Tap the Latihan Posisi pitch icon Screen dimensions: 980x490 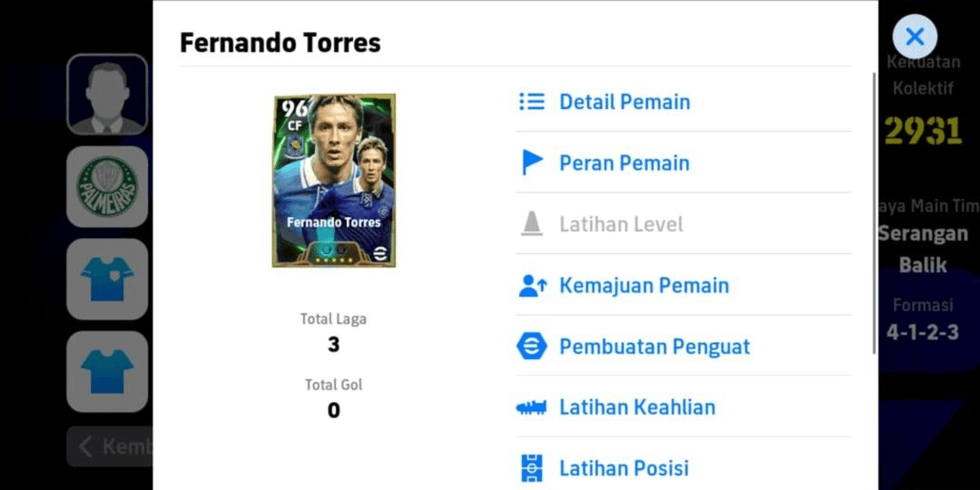pos(532,468)
